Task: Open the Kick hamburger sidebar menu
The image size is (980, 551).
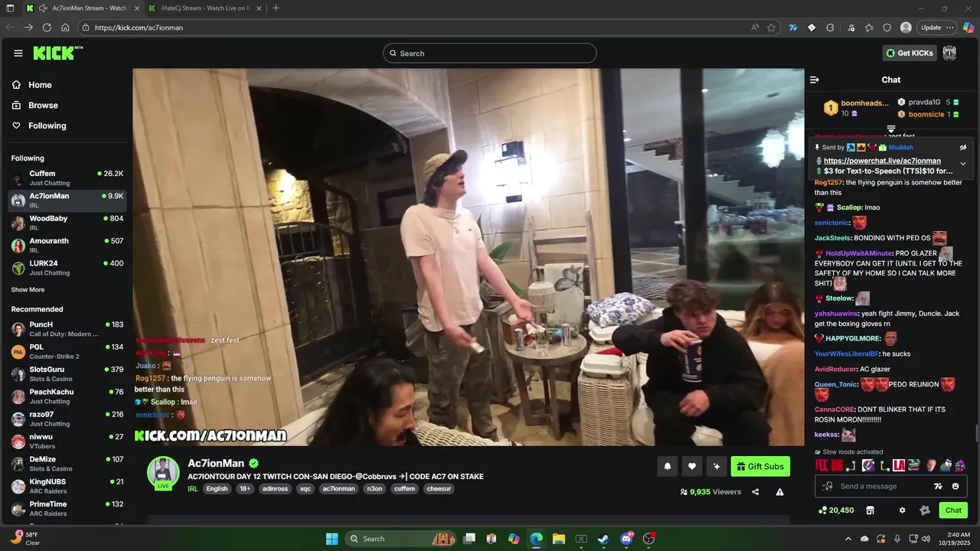Action: coord(18,53)
